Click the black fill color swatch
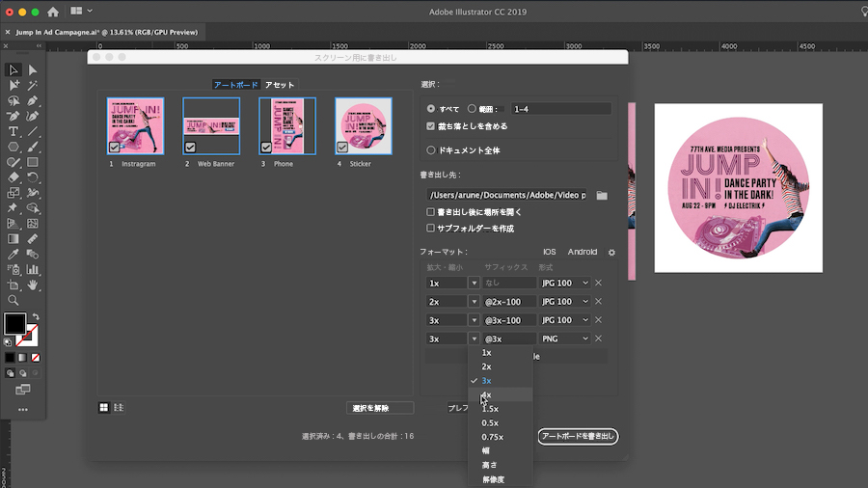Image resolution: width=868 pixels, height=488 pixels. tap(14, 324)
